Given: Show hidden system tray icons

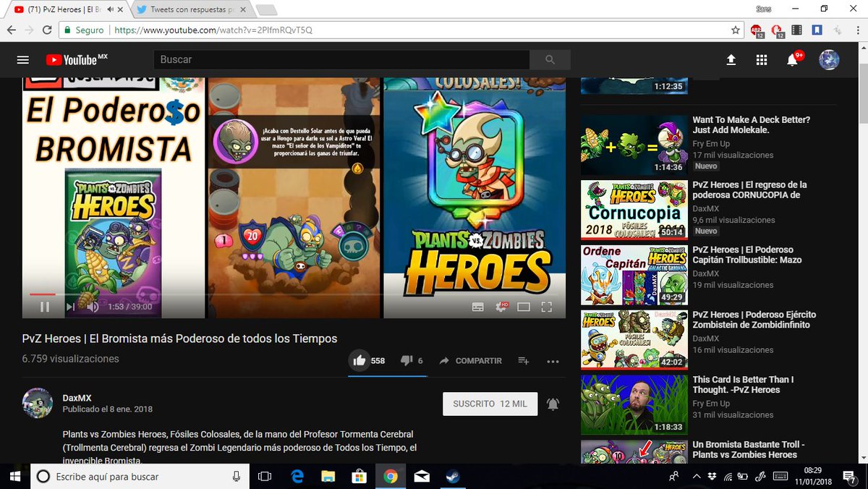Looking at the screenshot, I should click(x=697, y=476).
